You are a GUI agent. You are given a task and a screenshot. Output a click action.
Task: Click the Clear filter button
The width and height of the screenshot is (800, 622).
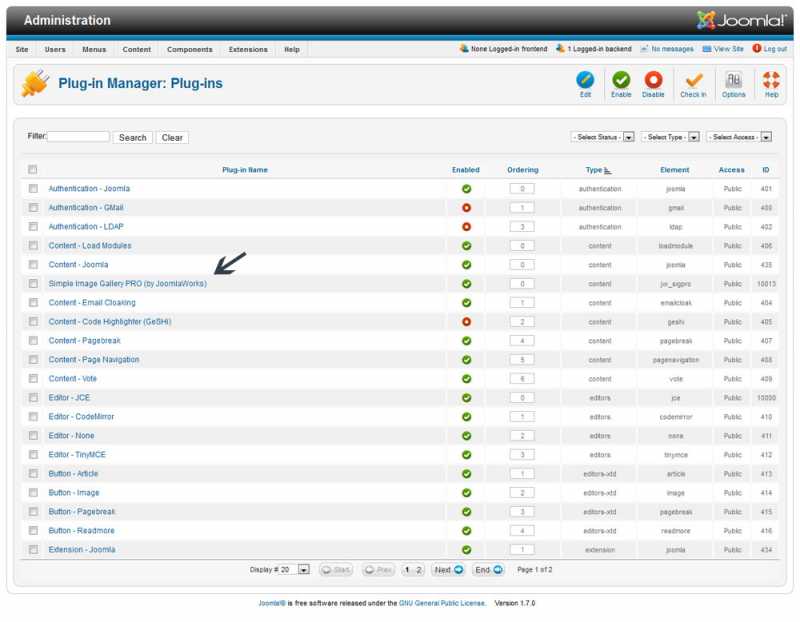tap(172, 138)
